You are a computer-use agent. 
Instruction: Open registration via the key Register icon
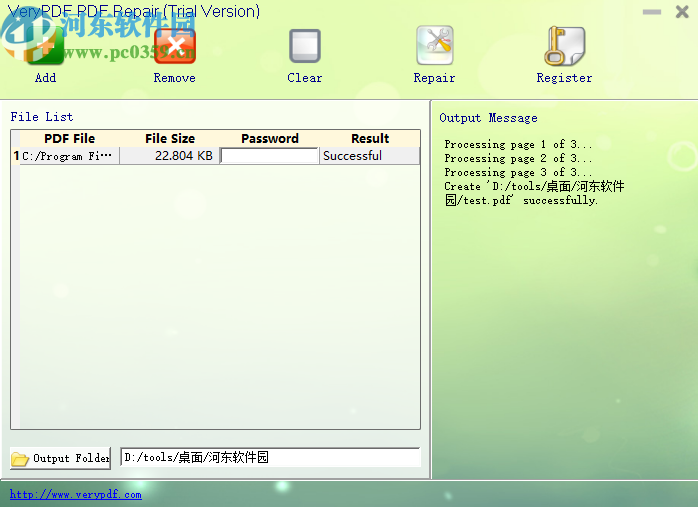click(x=564, y=46)
